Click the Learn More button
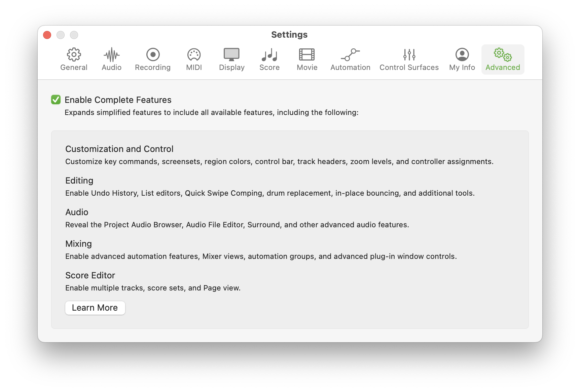The height and width of the screenshot is (392, 580). tap(95, 308)
